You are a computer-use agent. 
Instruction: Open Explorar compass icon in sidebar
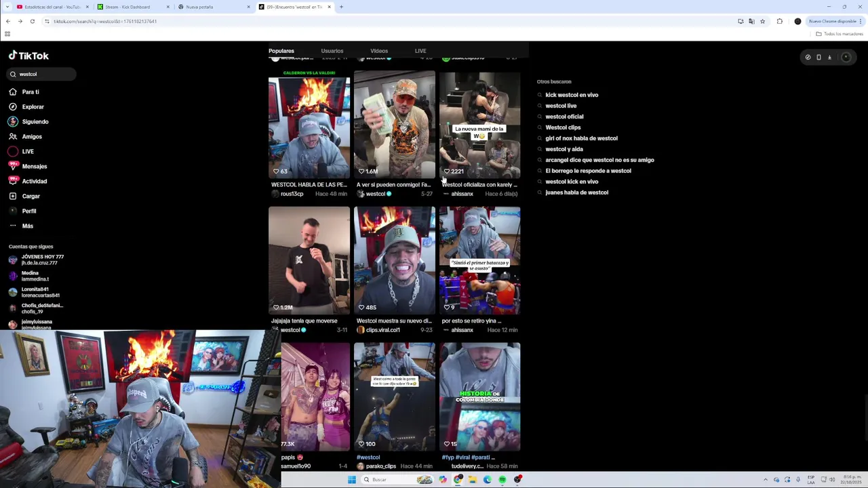[13, 106]
